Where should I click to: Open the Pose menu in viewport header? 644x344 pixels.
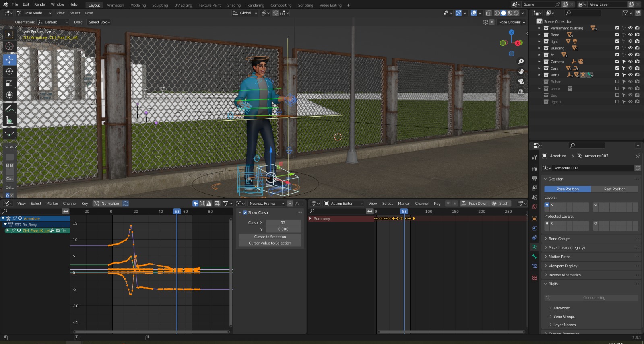(89, 13)
